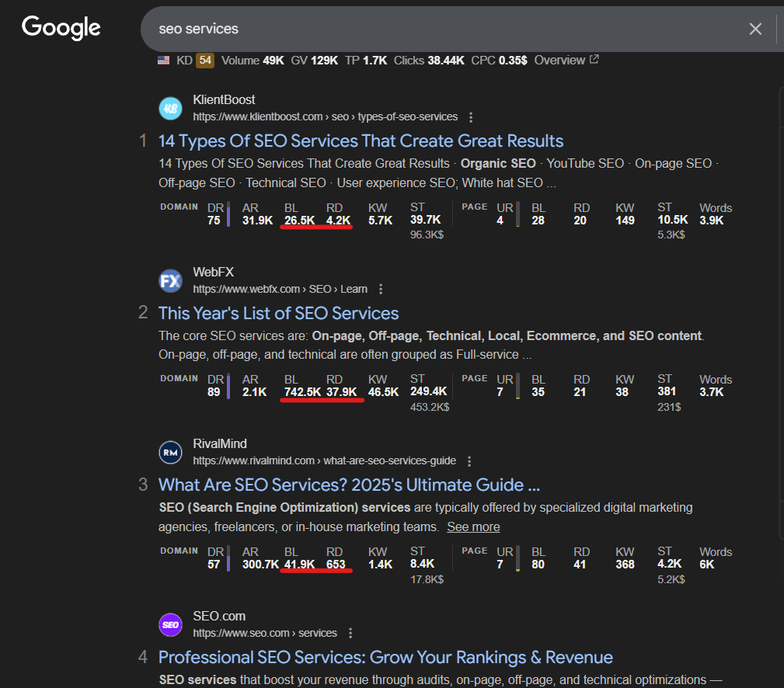The image size is (784, 688).
Task: Click the "See more" link in RivalMind snippet
Action: pyautogui.click(x=473, y=526)
